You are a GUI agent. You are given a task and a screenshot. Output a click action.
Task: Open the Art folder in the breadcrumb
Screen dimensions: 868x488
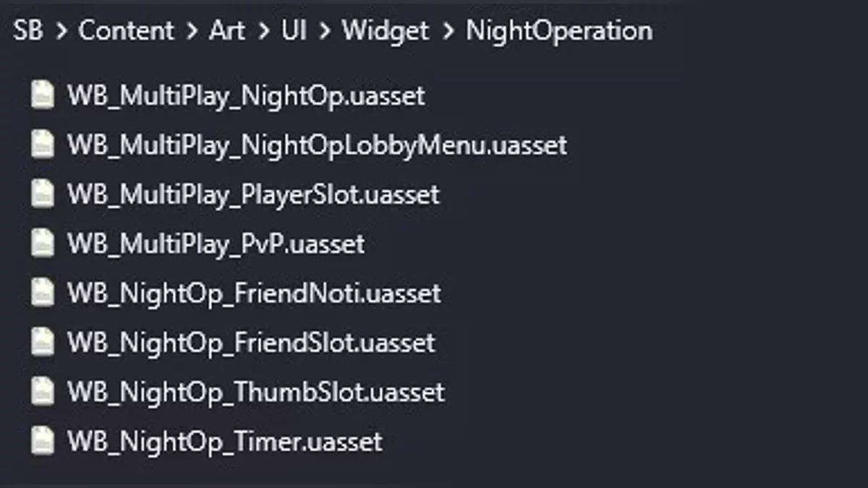point(226,30)
